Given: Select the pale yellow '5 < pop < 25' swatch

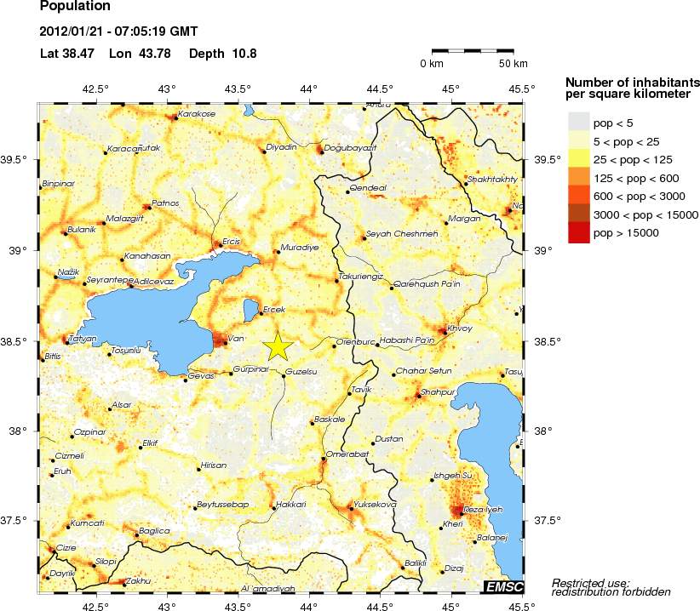Looking at the screenshot, I should [x=579, y=140].
